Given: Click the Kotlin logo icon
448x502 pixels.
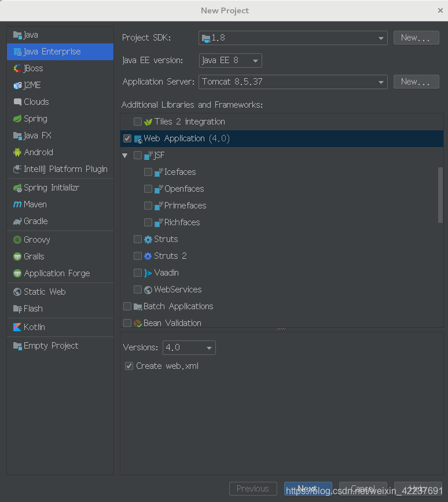Looking at the screenshot, I should click(17, 327).
